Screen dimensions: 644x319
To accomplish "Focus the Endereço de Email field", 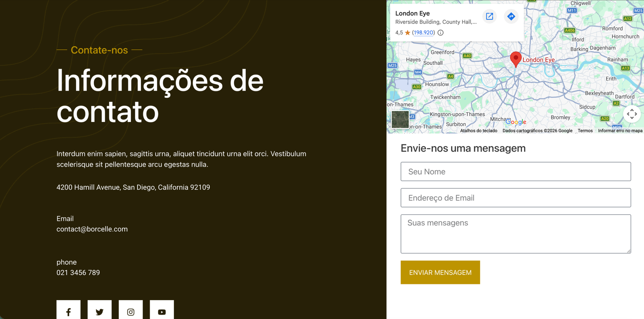I will tap(516, 198).
